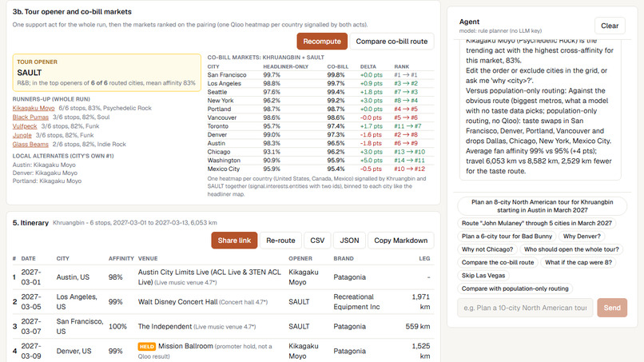Export itinerary as CSV
The height and width of the screenshot is (362, 644).
(317, 241)
